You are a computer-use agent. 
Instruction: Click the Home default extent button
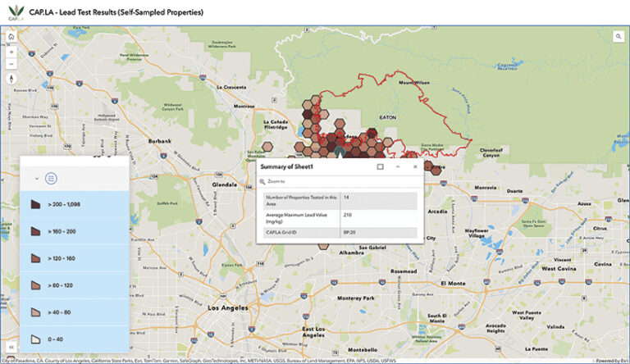click(11, 37)
